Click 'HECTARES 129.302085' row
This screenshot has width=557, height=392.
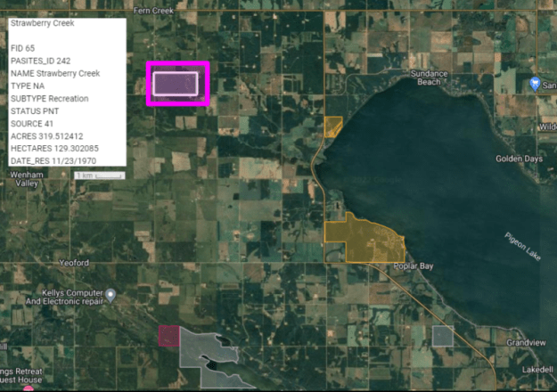click(x=54, y=149)
